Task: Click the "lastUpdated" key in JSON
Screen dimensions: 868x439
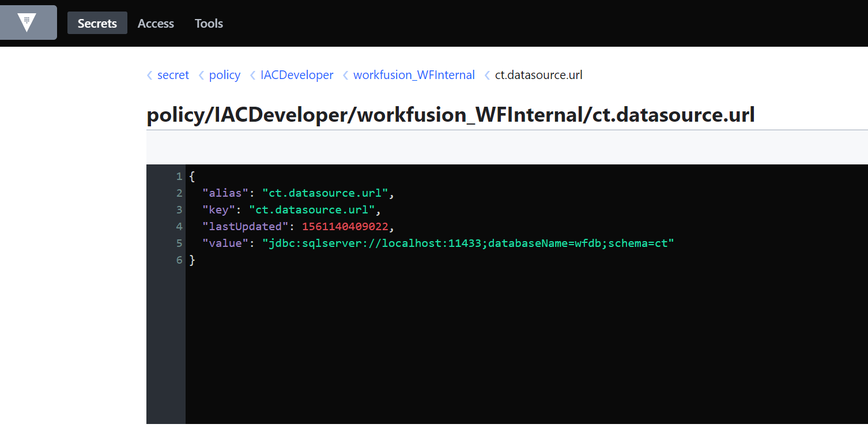Action: (246, 226)
